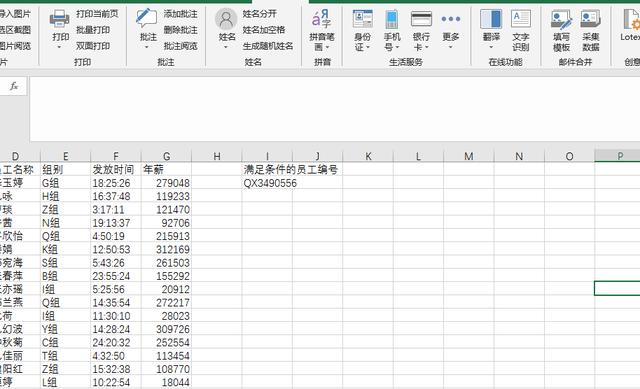Click the 手机号 phone icon
Image resolution: width=640 pixels, height=389 pixels.
(391, 19)
